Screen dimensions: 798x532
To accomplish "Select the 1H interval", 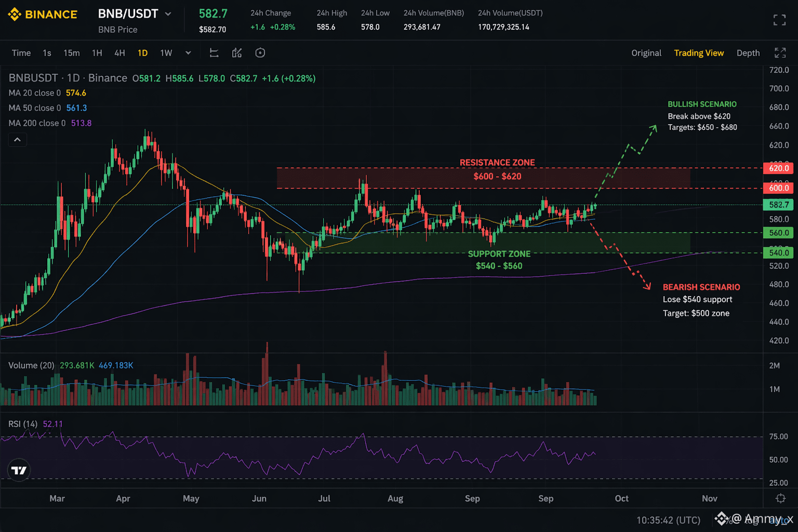I will tap(97, 53).
